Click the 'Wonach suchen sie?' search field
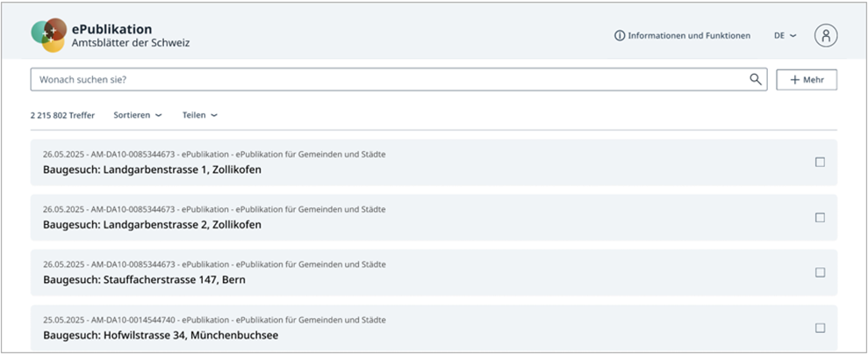 tap(386, 79)
